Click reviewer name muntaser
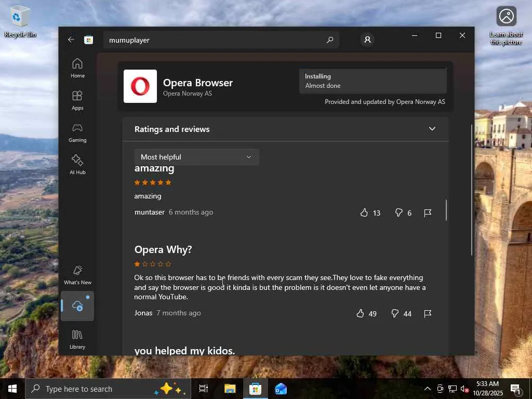This screenshot has height=399, width=532. pos(149,212)
